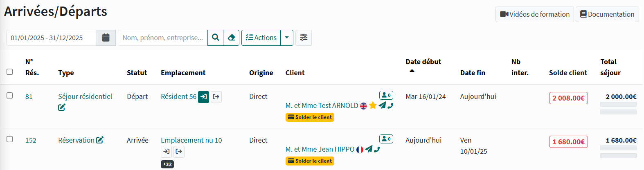Sort by the Date début column

click(423, 62)
